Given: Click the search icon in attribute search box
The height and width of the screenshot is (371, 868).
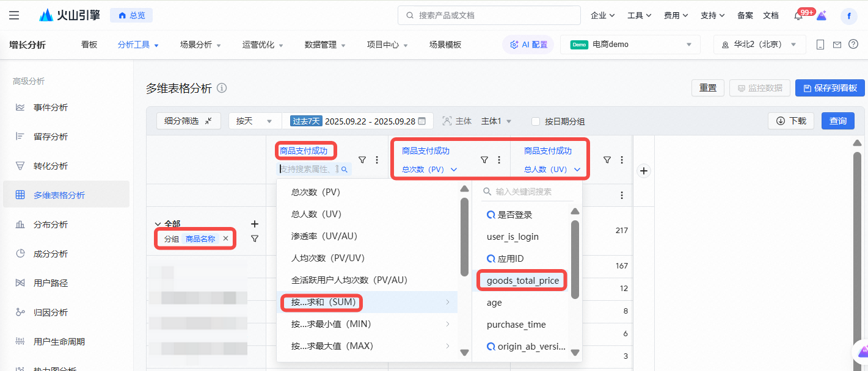Looking at the screenshot, I should 345,170.
